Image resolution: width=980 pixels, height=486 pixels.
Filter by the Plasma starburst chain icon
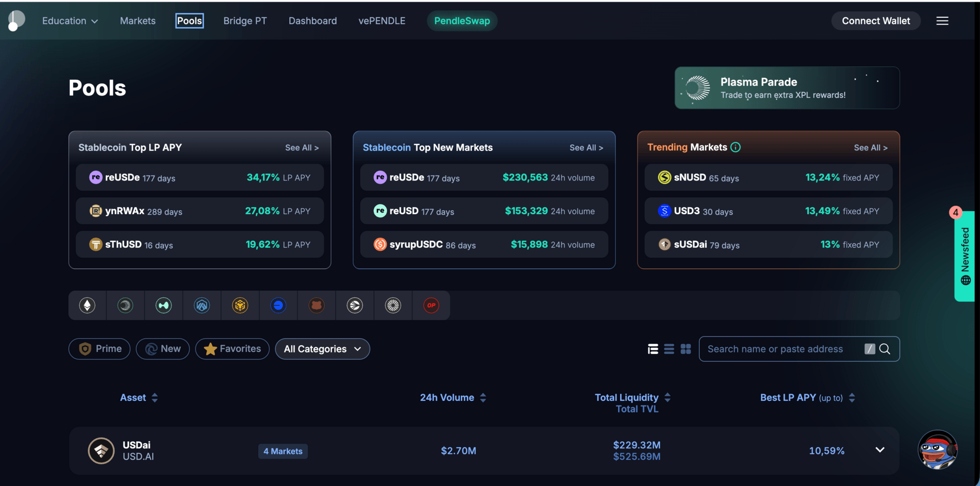click(393, 305)
